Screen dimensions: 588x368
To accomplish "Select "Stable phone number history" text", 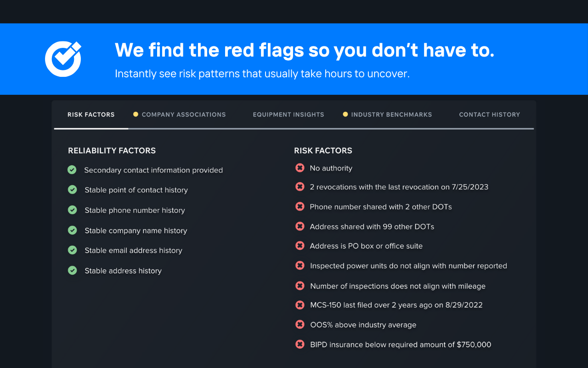I will tap(135, 210).
